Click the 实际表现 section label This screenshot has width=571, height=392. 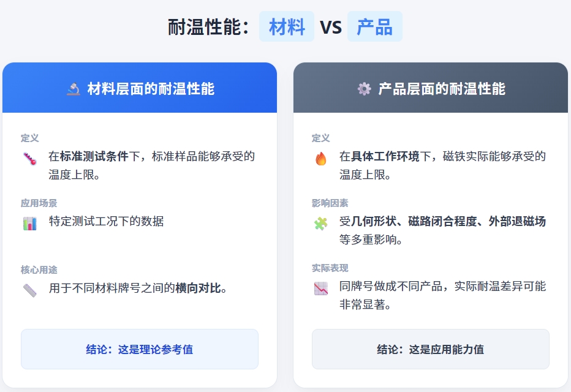(330, 268)
